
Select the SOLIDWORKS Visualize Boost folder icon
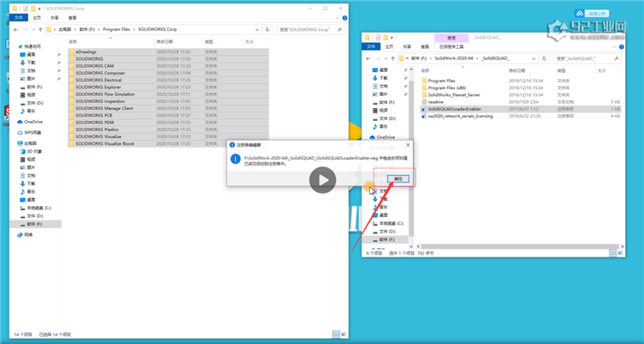click(71, 143)
